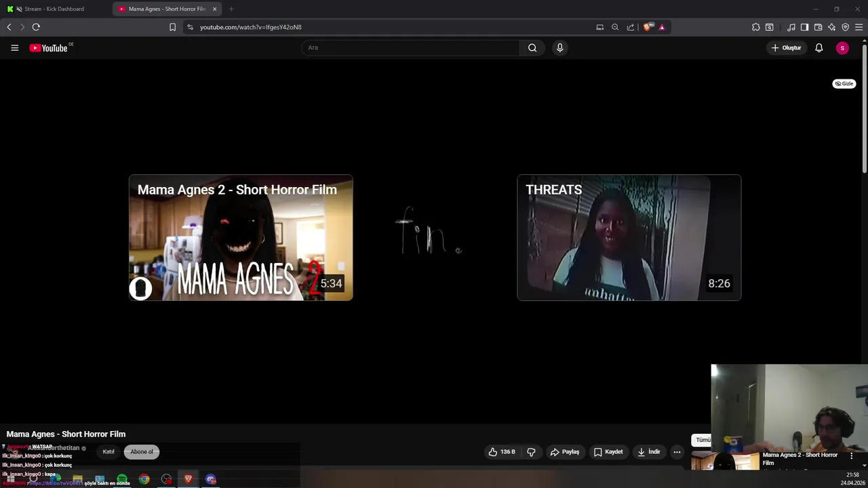The height and width of the screenshot is (488, 868).
Task: Go back with browser back arrow
Action: (9, 27)
